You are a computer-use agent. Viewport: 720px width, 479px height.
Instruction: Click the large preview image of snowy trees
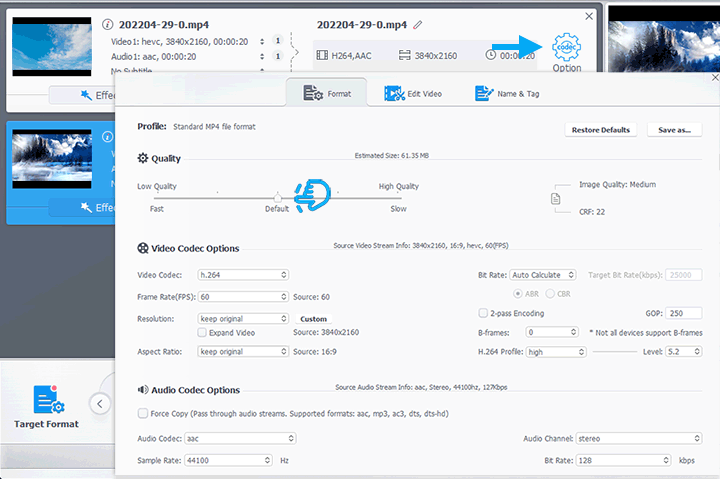[x=664, y=40]
